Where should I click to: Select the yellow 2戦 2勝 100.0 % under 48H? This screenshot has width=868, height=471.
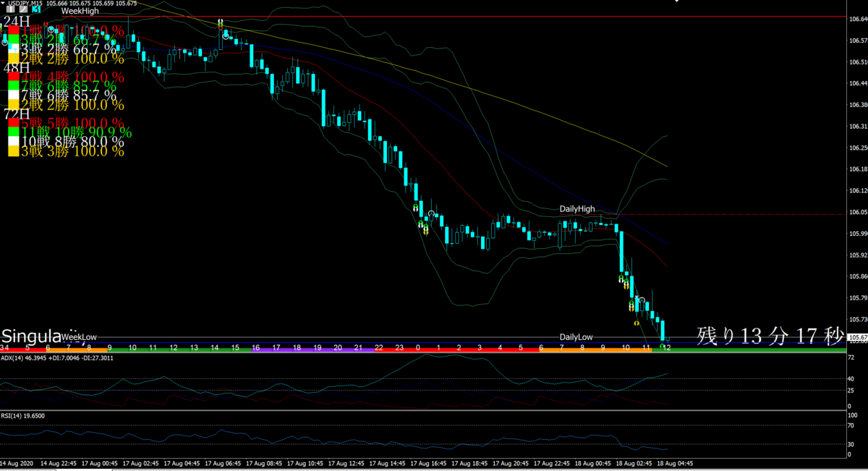coord(72,105)
